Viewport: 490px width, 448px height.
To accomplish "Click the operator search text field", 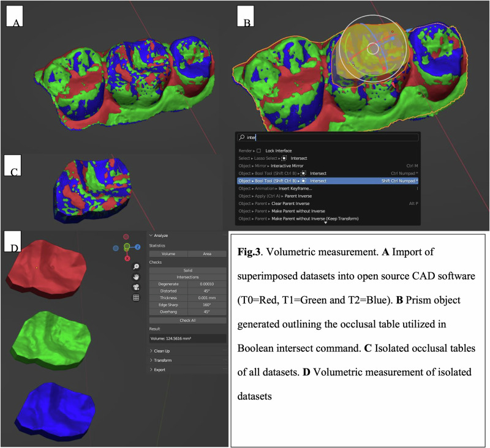I will 328,137.
